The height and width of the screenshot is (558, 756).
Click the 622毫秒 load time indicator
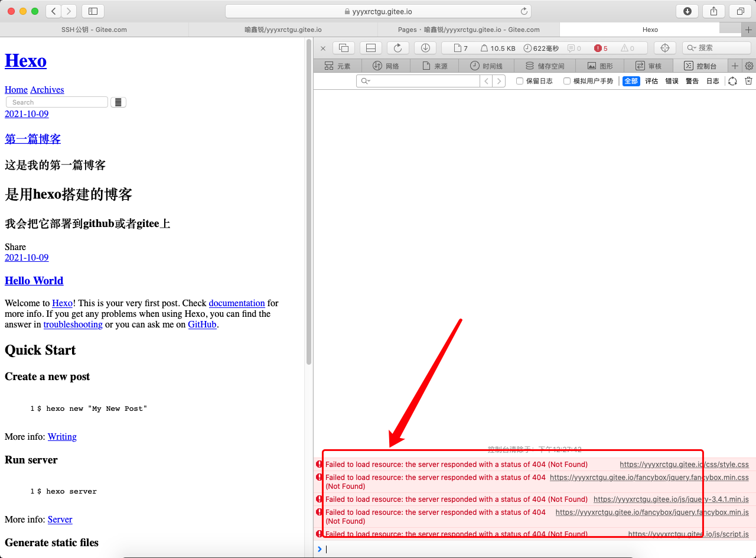tap(541, 48)
